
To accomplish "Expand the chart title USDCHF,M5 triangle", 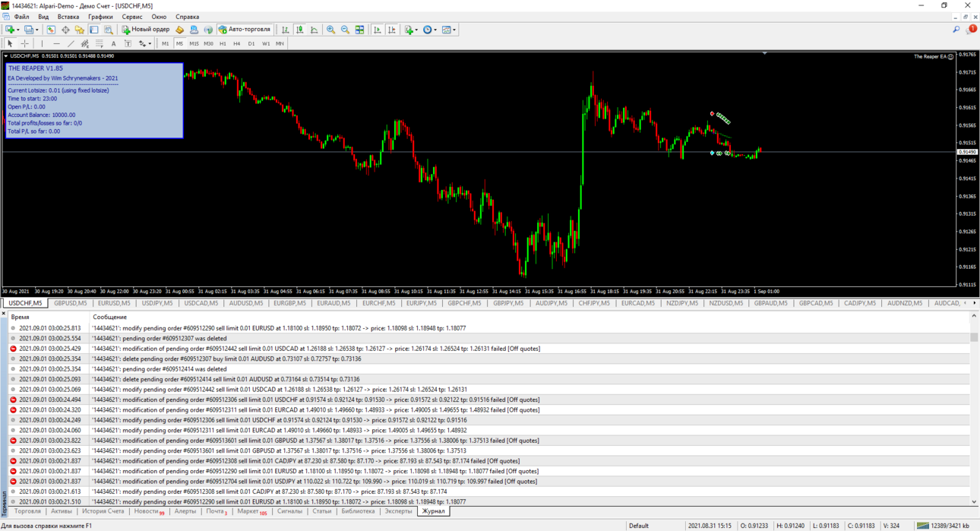I will point(6,56).
